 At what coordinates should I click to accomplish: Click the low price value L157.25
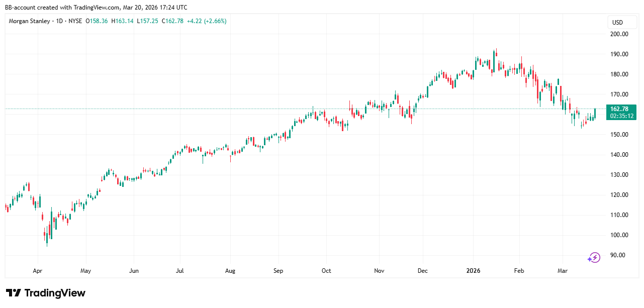click(x=147, y=21)
